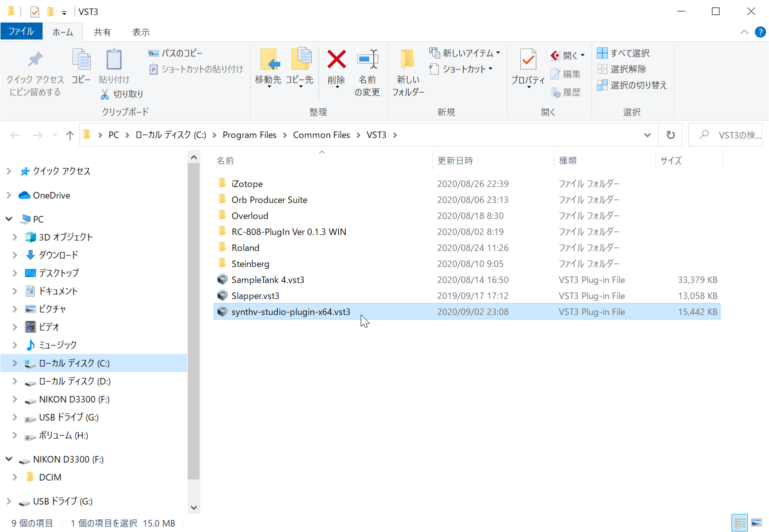Click the navigation pane scroll up arrow
The width and height of the screenshot is (769, 532).
pyautogui.click(x=194, y=157)
